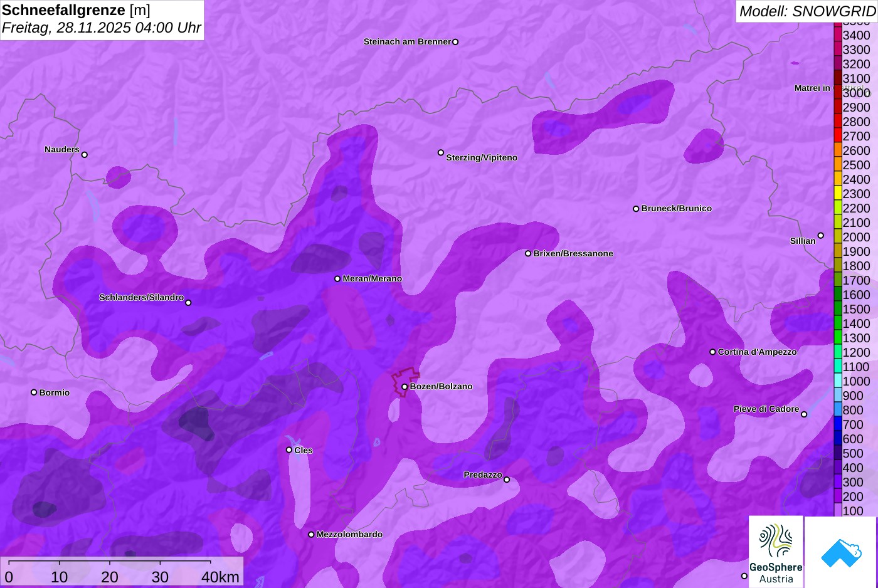Click the Brixen/Bressanone text label
The width and height of the screenshot is (878, 588).
tap(573, 254)
